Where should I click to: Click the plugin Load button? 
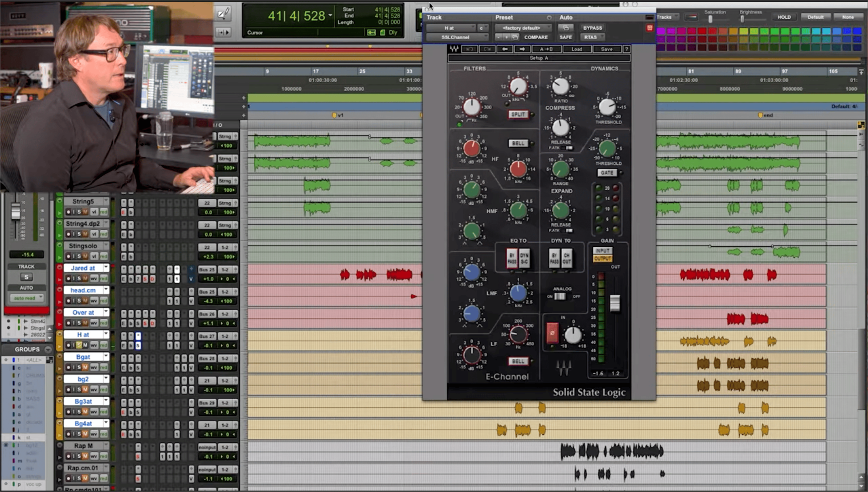pyautogui.click(x=576, y=49)
